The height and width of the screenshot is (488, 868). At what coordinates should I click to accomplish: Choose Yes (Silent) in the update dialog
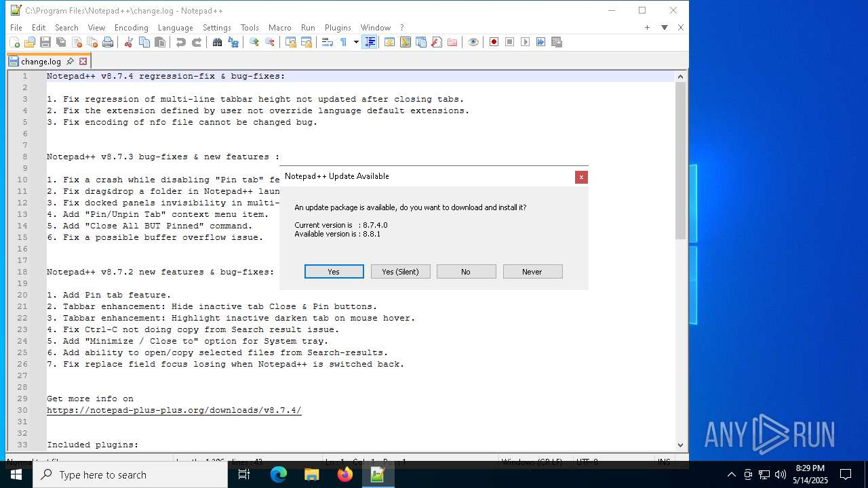tap(400, 271)
